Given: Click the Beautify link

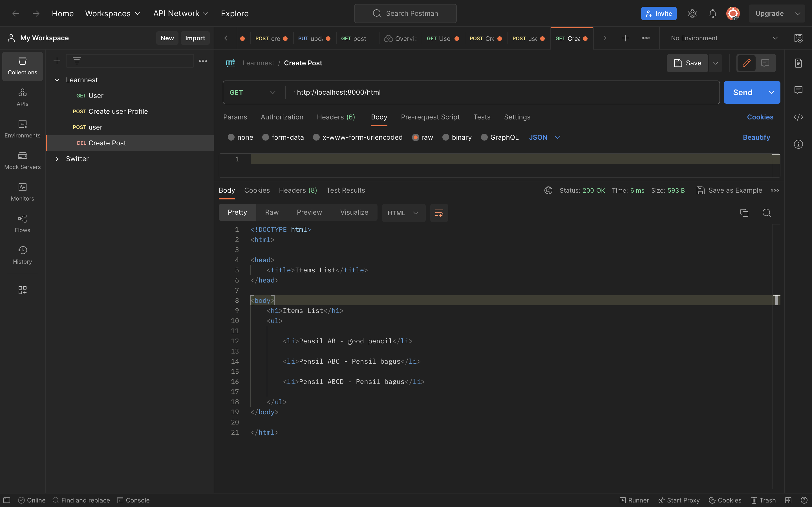Looking at the screenshot, I should coord(756,137).
